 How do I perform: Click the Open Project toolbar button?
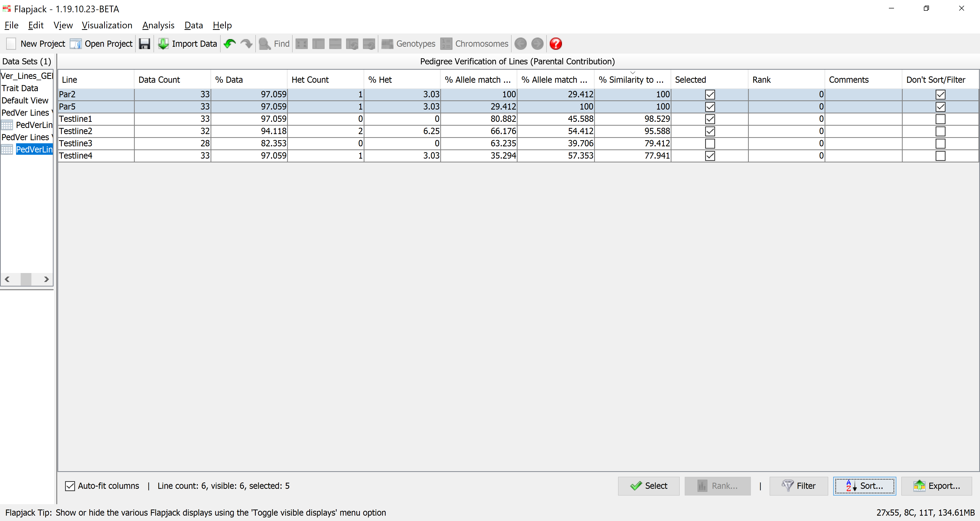coord(102,44)
